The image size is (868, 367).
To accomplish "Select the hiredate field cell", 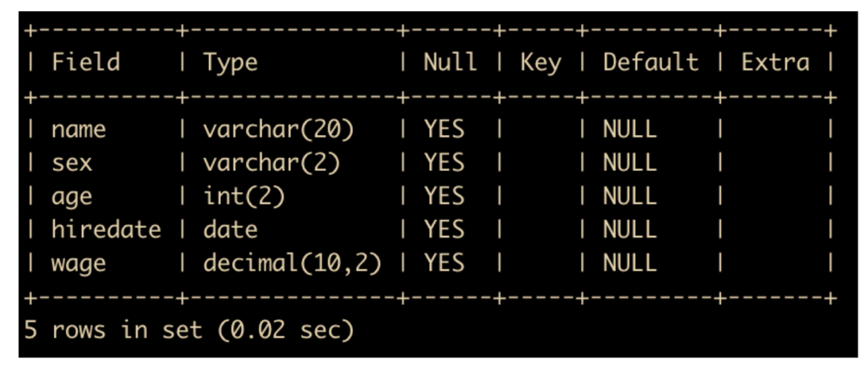I will pos(106,229).
